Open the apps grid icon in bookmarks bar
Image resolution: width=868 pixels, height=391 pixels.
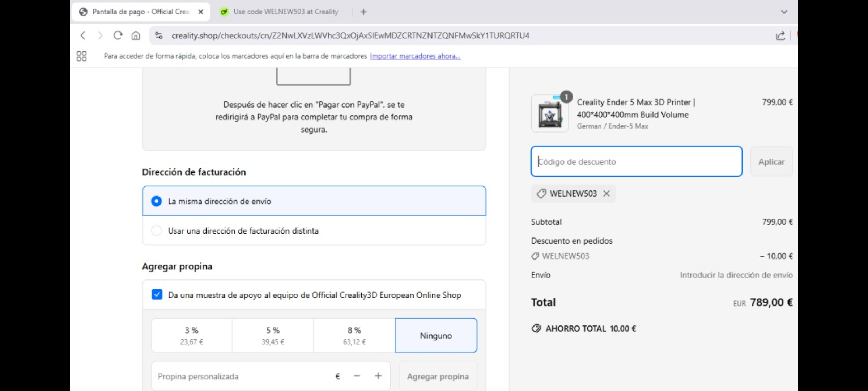tap(81, 56)
